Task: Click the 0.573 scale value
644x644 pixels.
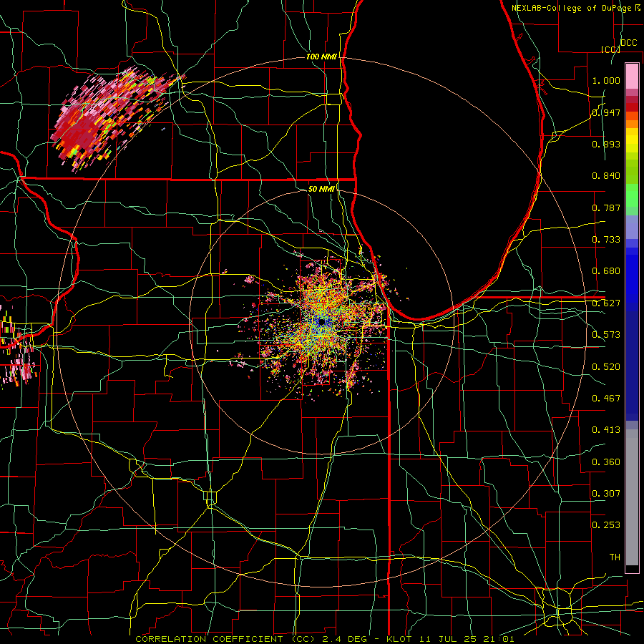Action: (x=606, y=335)
